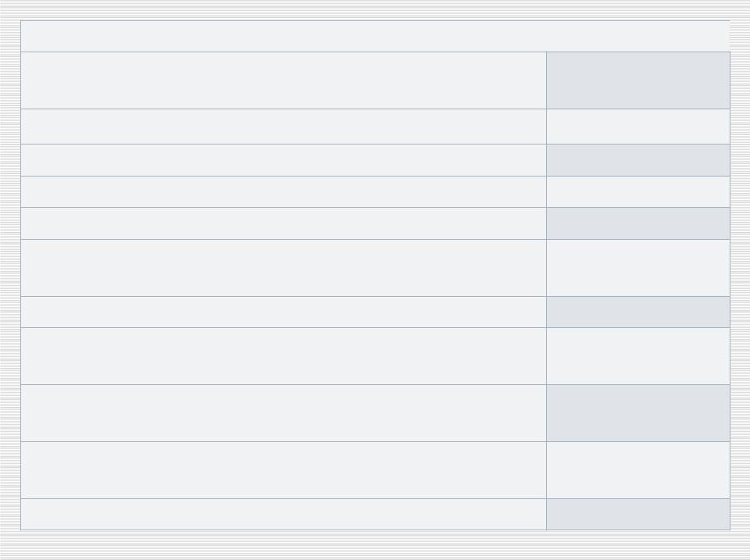Select white right cell in tenth body row
The height and width of the screenshot is (560, 750).
click(x=638, y=470)
